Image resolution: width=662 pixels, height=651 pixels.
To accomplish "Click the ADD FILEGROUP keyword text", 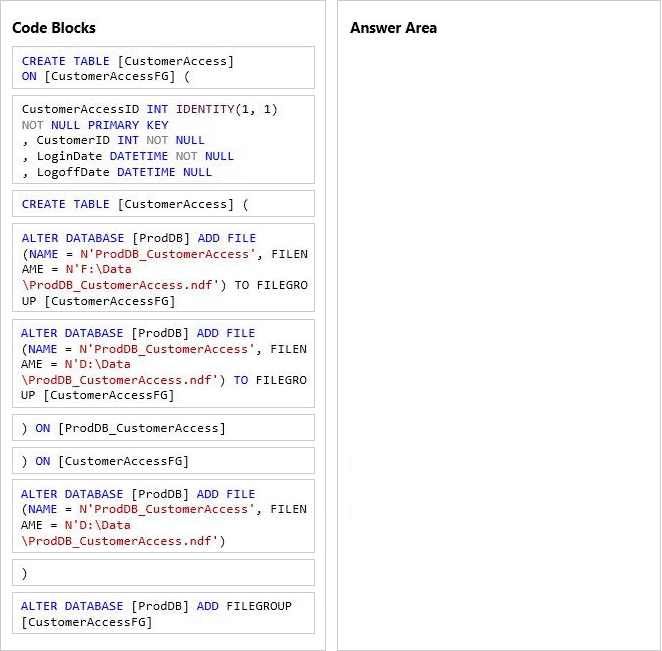I will 244,606.
